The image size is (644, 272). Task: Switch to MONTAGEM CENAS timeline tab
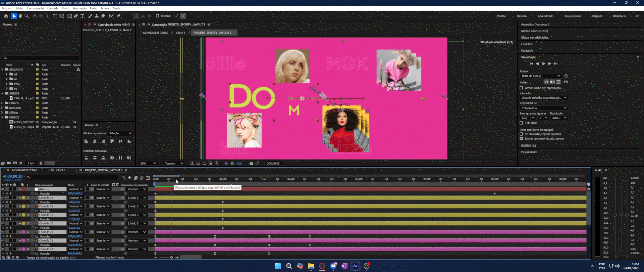coord(24,170)
